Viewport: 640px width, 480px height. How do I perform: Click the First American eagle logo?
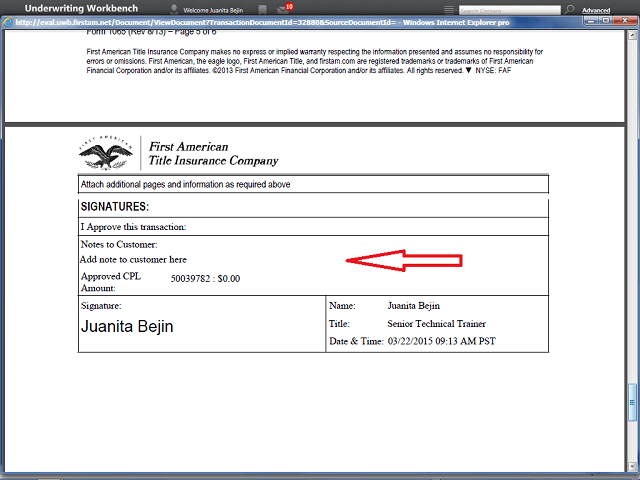point(106,153)
